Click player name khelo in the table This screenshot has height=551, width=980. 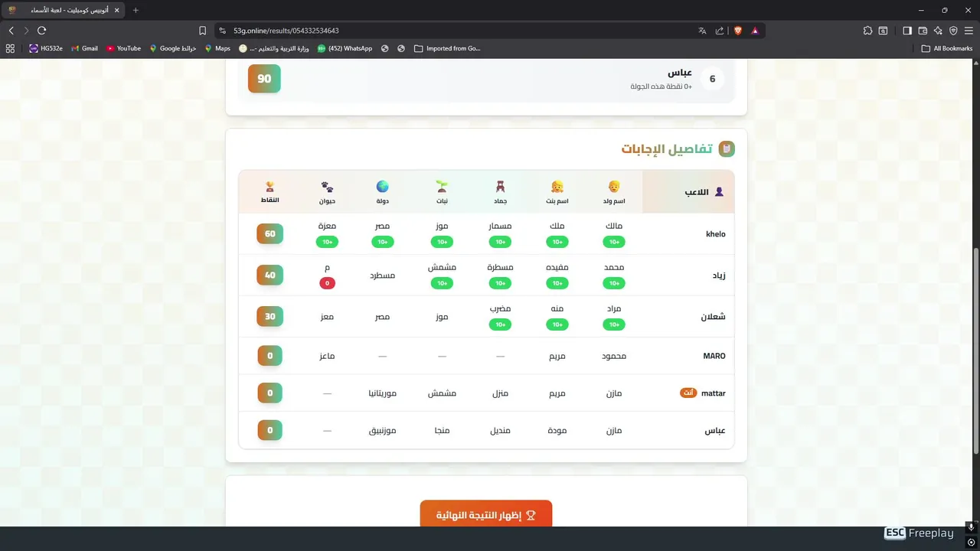coord(715,234)
